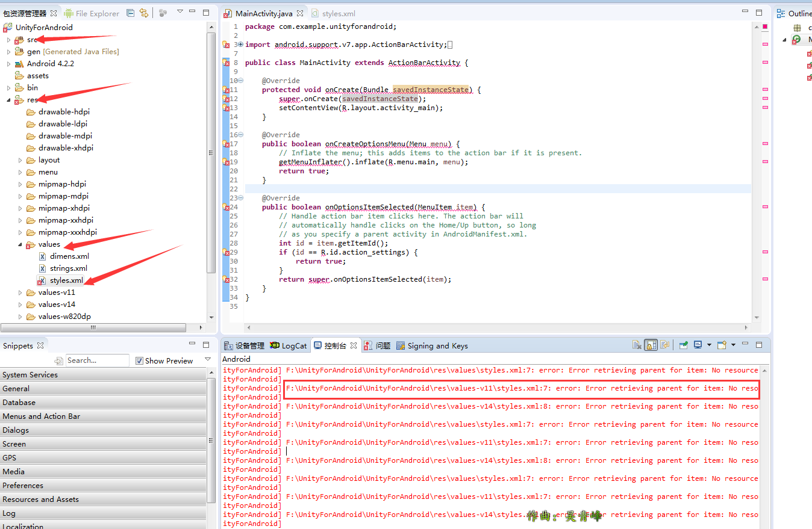This screenshot has height=529, width=812.
Task: Switch to File Explorer tab
Action: [92, 13]
